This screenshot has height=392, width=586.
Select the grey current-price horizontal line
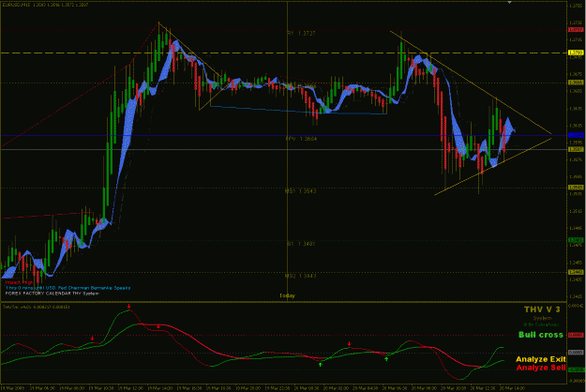[x=284, y=149]
